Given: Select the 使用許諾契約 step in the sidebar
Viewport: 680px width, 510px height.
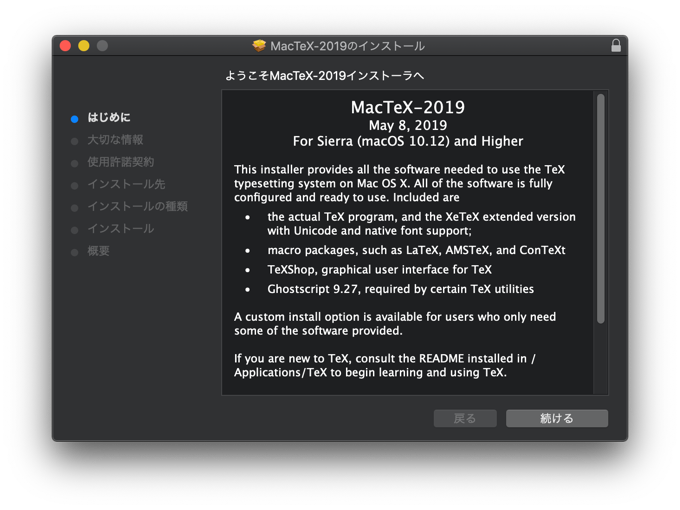Looking at the screenshot, I should click(121, 162).
